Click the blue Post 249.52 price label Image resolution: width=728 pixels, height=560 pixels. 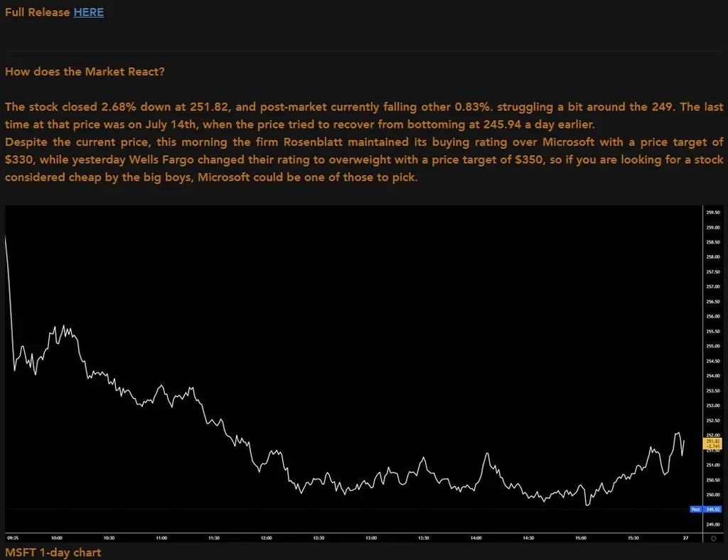[706, 509]
